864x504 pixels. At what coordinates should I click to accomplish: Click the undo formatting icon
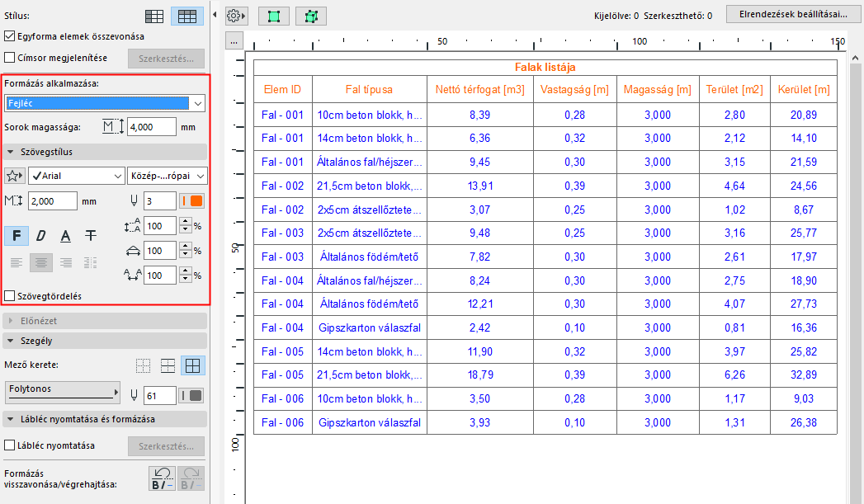160,478
